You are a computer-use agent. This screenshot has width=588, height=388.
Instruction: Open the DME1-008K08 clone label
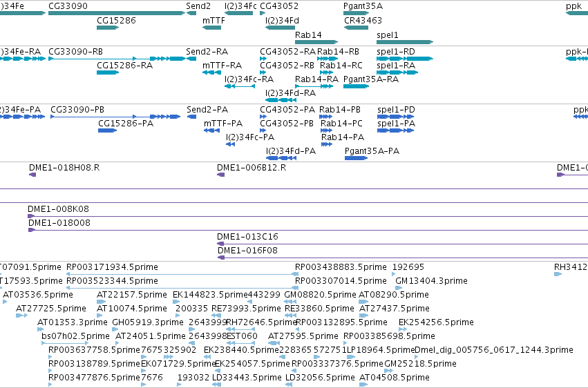(x=58, y=209)
